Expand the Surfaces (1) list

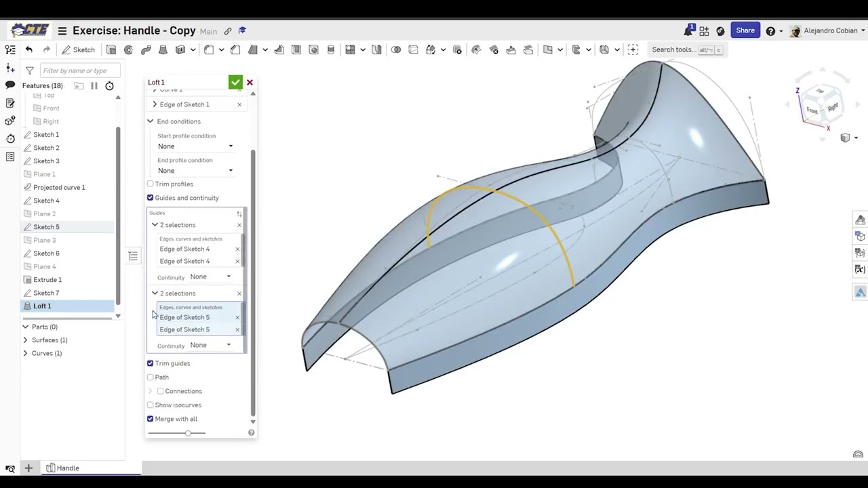coord(26,340)
